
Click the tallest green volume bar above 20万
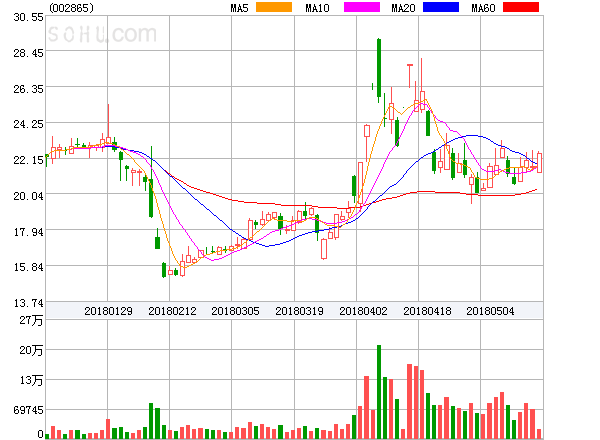379,392
